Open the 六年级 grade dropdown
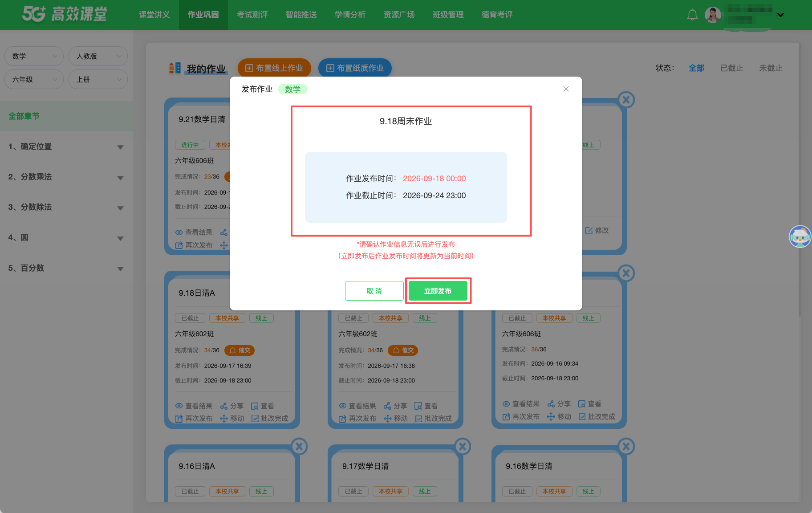 34,79
